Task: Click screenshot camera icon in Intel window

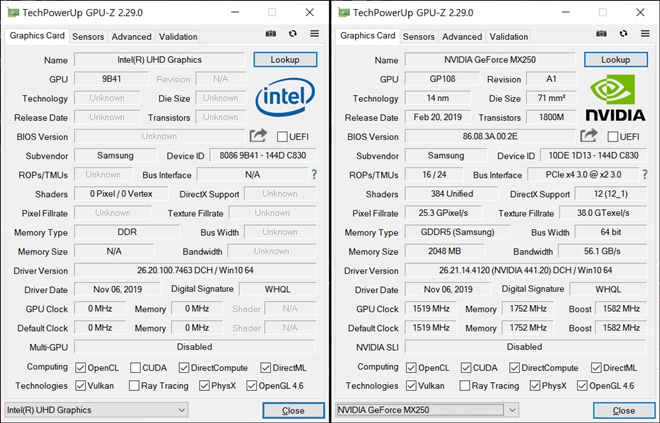Action: (271, 34)
